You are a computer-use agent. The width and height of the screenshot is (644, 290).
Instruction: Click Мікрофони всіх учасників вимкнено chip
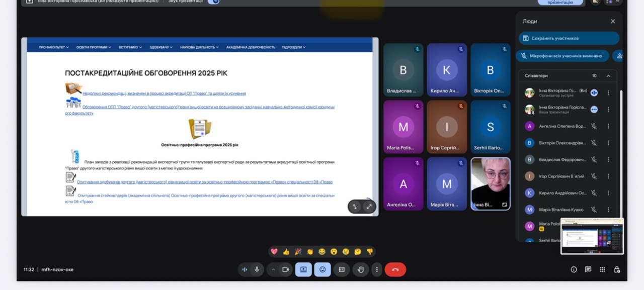562,56
